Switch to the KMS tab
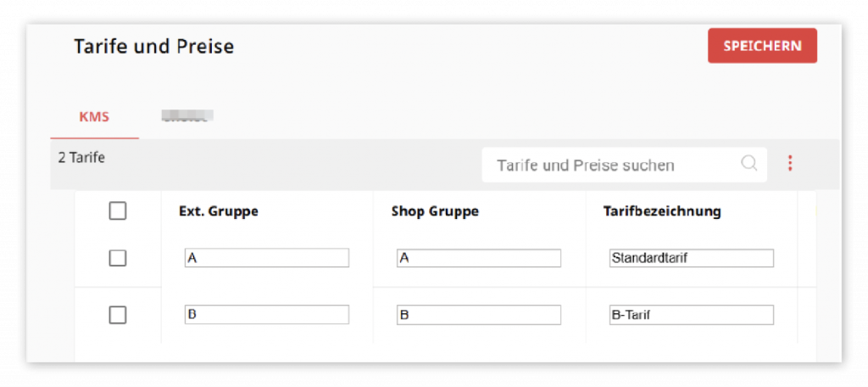868x387 pixels. [x=94, y=117]
